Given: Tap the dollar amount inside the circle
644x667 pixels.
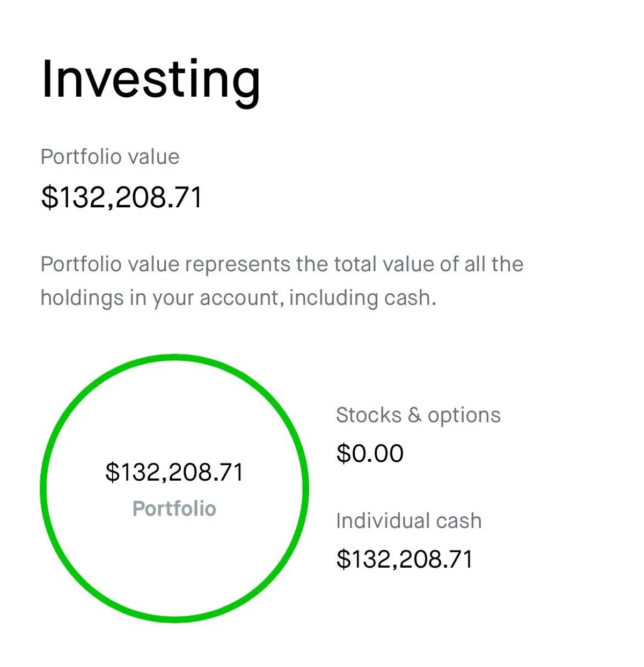Looking at the screenshot, I should click(x=174, y=472).
